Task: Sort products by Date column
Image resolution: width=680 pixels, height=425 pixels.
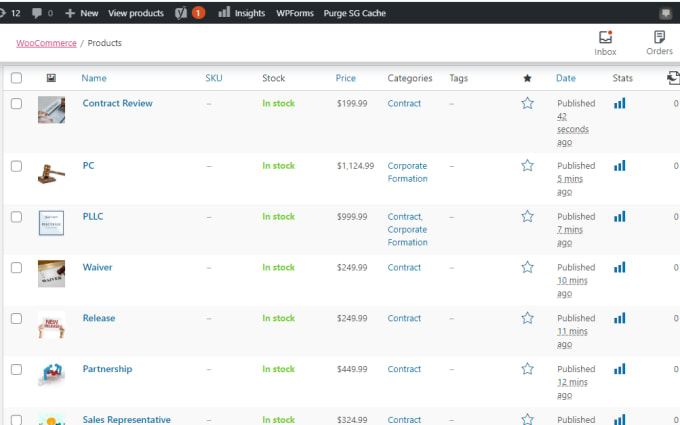Action: point(566,78)
